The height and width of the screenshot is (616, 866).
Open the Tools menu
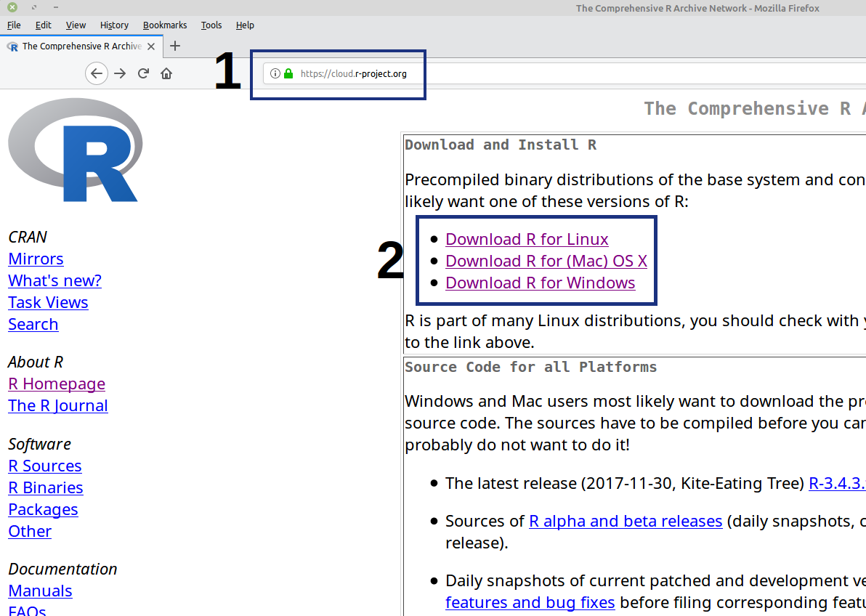point(211,25)
